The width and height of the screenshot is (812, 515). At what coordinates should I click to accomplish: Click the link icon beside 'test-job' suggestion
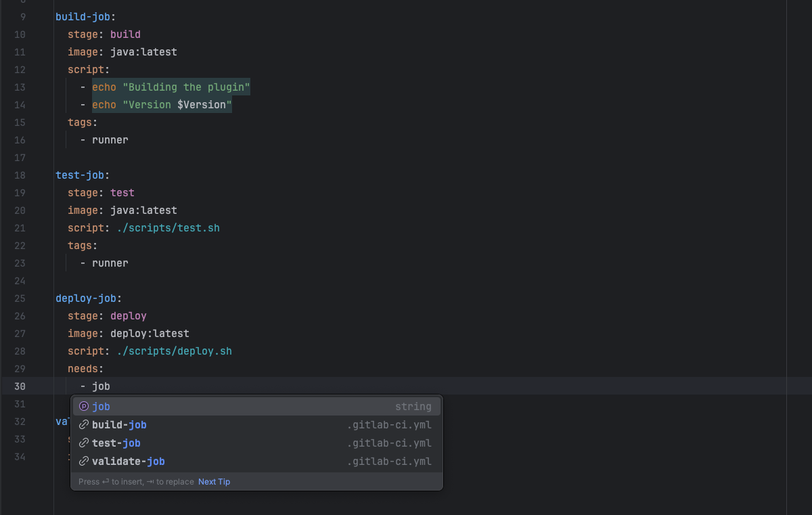pyautogui.click(x=84, y=443)
